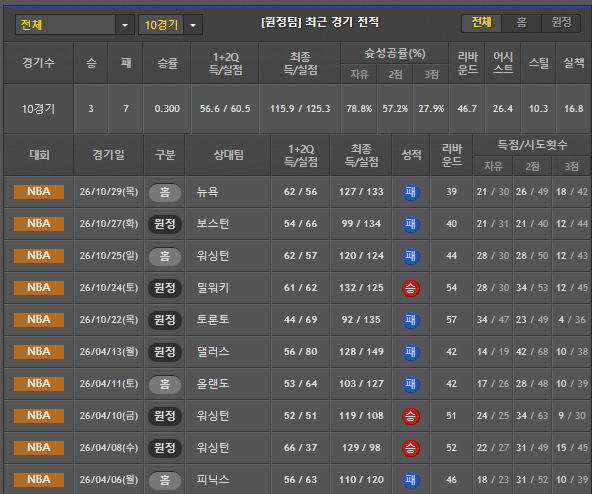
Task: Click opponent name 댈러스
Action: click(x=213, y=352)
